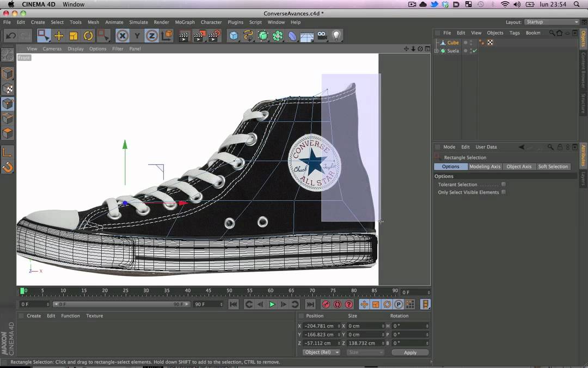Open the NURBS generator icon

[264, 36]
